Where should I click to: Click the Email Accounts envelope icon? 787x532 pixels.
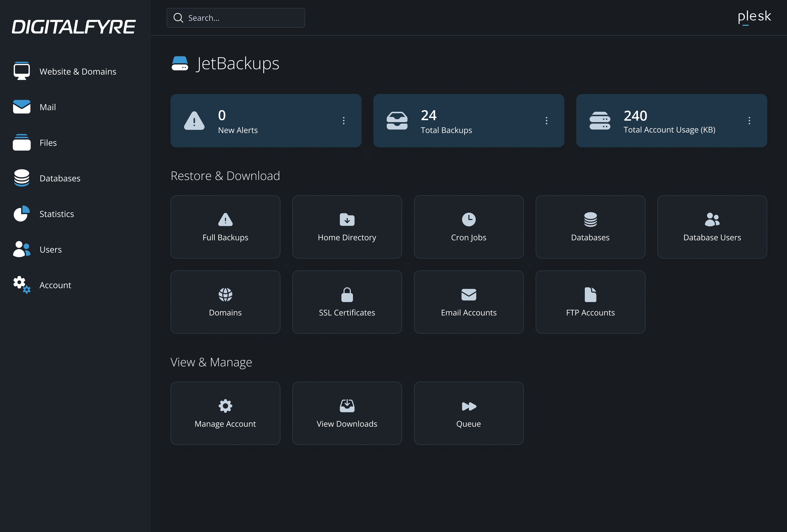point(469,295)
